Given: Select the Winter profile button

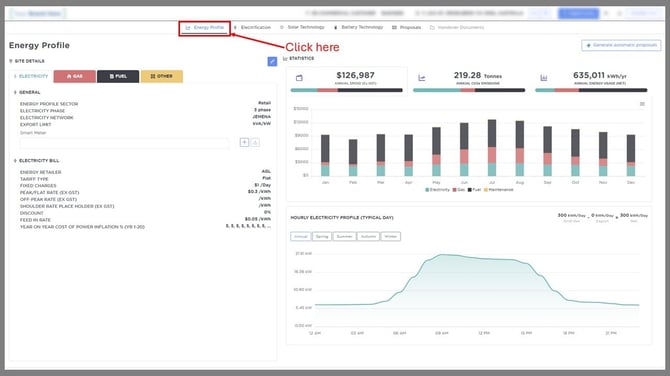Looking at the screenshot, I should 391,236.
